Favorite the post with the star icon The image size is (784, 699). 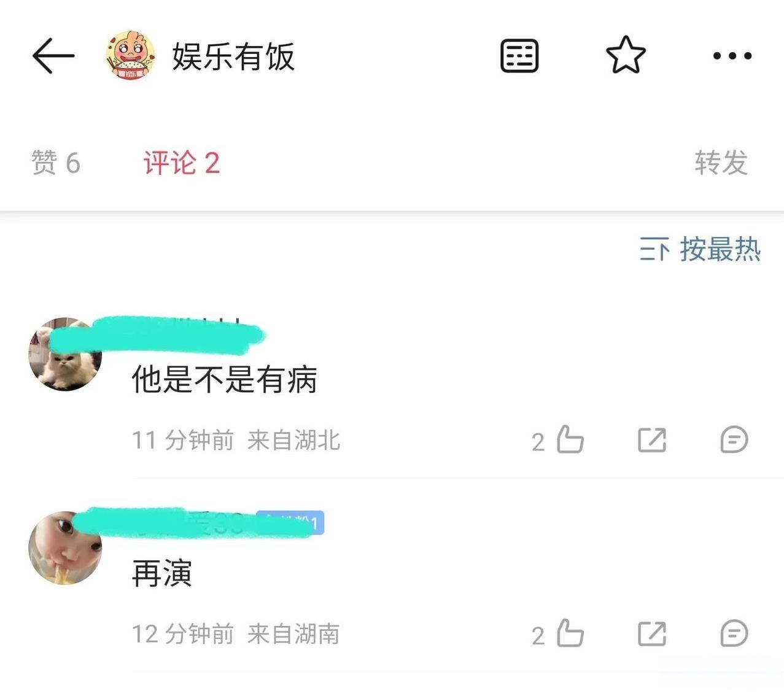(626, 55)
